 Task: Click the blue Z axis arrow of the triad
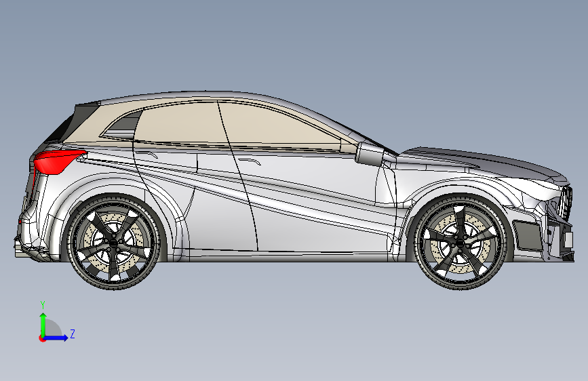click(56, 338)
